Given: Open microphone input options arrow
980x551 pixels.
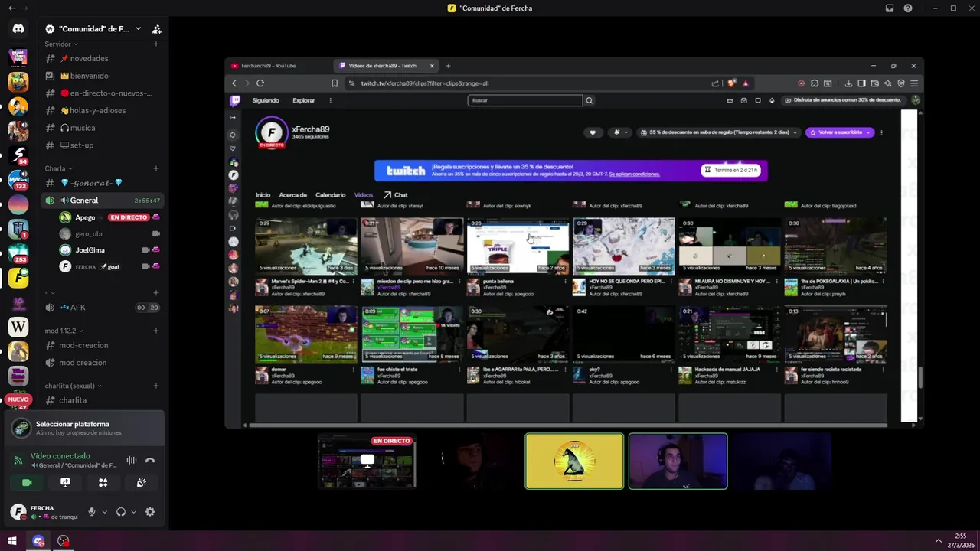Looking at the screenshot, I should point(104,512).
